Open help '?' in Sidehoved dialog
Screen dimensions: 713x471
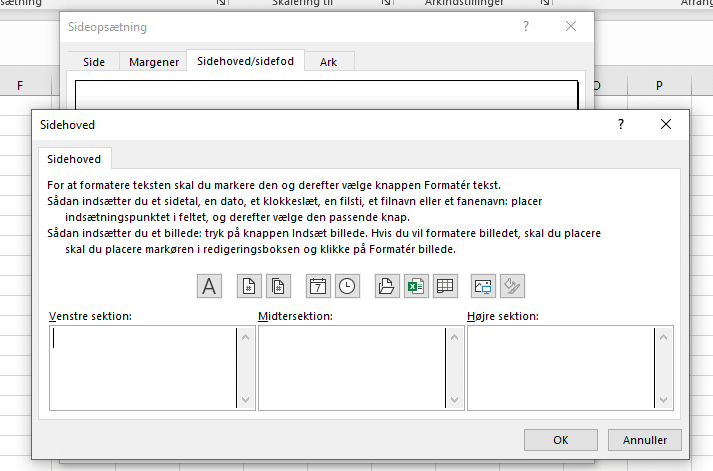pos(621,125)
